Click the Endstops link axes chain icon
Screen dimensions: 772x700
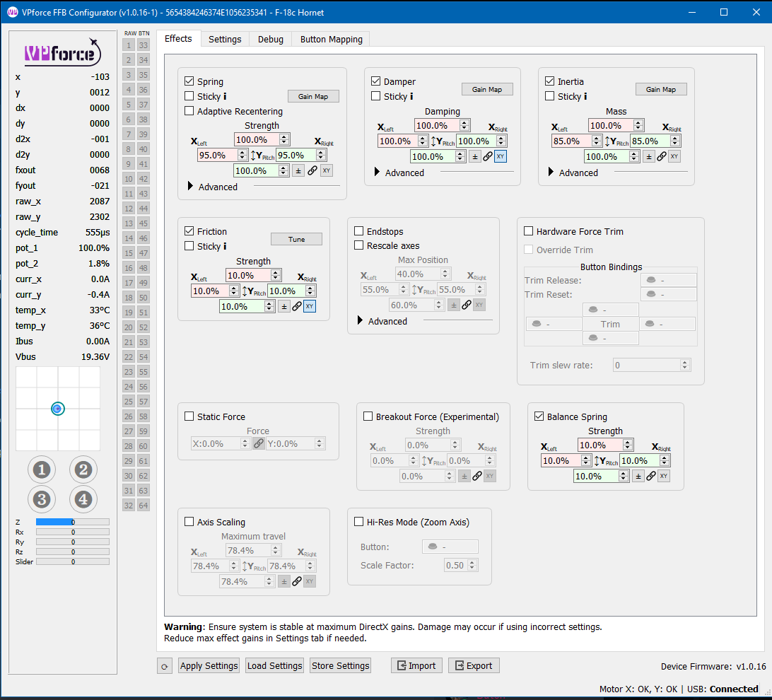[x=467, y=305]
